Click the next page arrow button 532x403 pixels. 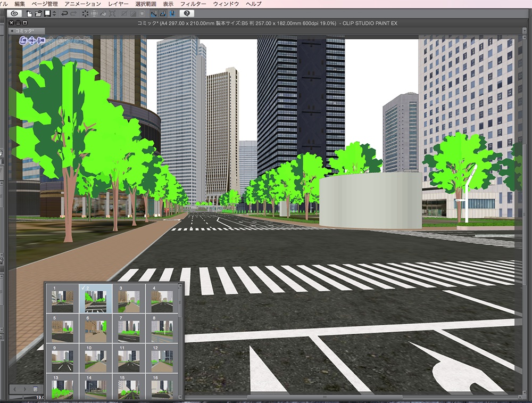(x=25, y=389)
